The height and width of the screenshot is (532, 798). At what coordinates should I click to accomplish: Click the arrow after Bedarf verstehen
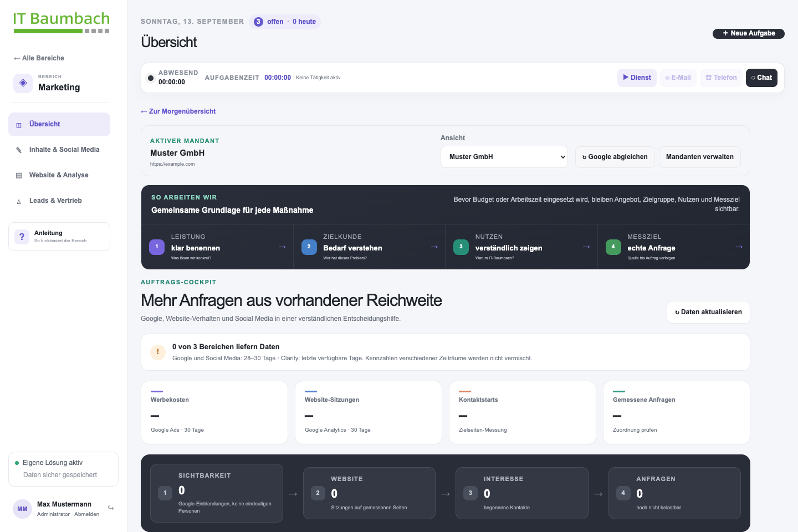434,247
